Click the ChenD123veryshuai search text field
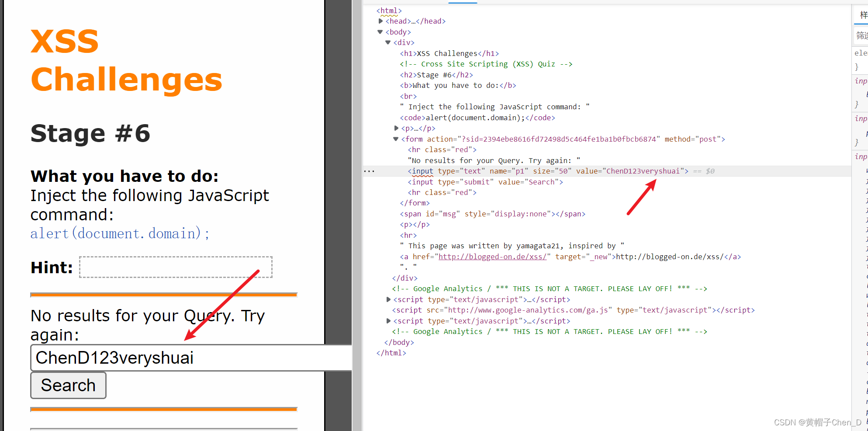 pyautogui.click(x=191, y=358)
